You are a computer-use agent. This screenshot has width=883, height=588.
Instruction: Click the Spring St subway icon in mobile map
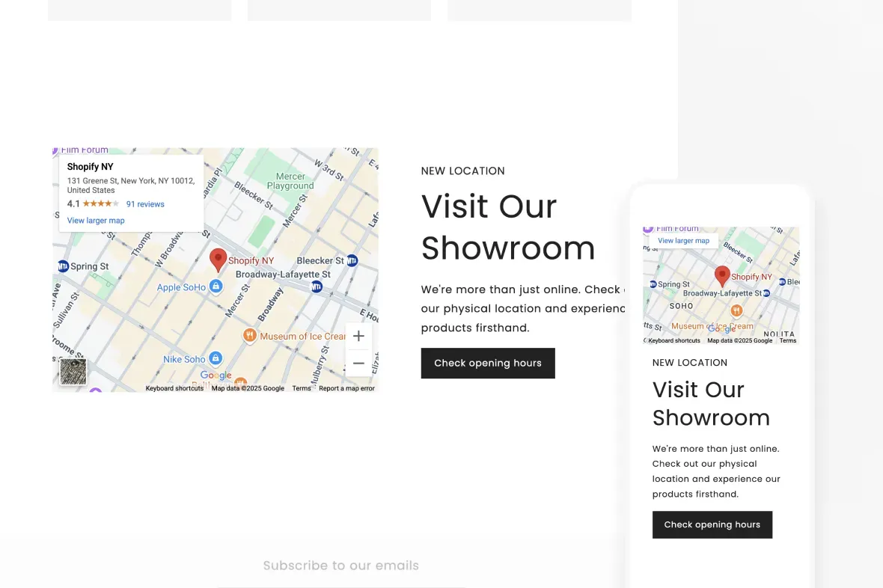pyautogui.click(x=653, y=284)
